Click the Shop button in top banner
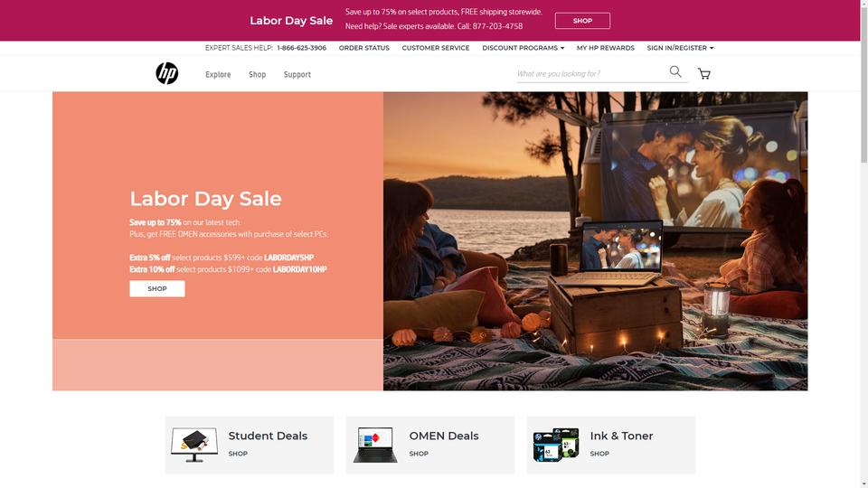 (x=582, y=21)
